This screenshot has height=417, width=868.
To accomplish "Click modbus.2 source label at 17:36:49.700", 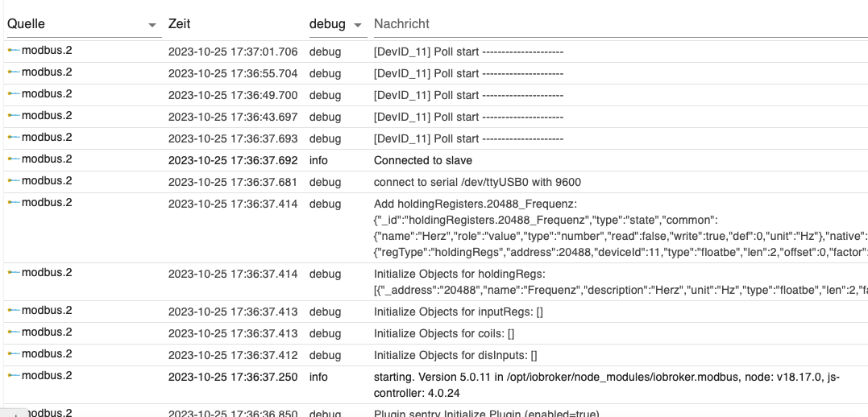I will pyautogui.click(x=47, y=94).
